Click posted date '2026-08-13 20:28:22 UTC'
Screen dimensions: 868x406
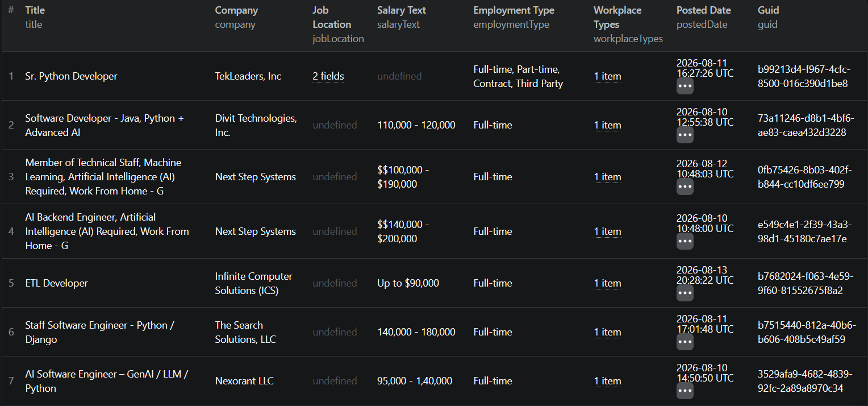click(705, 275)
